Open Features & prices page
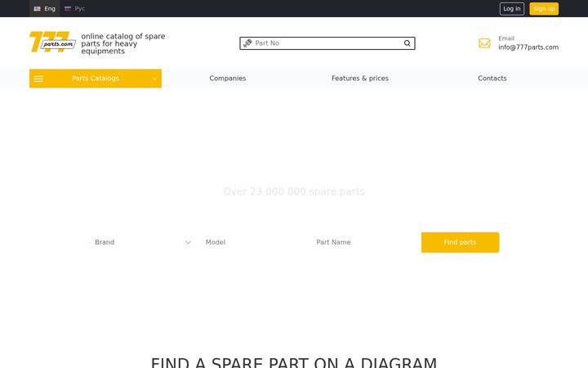 click(360, 79)
